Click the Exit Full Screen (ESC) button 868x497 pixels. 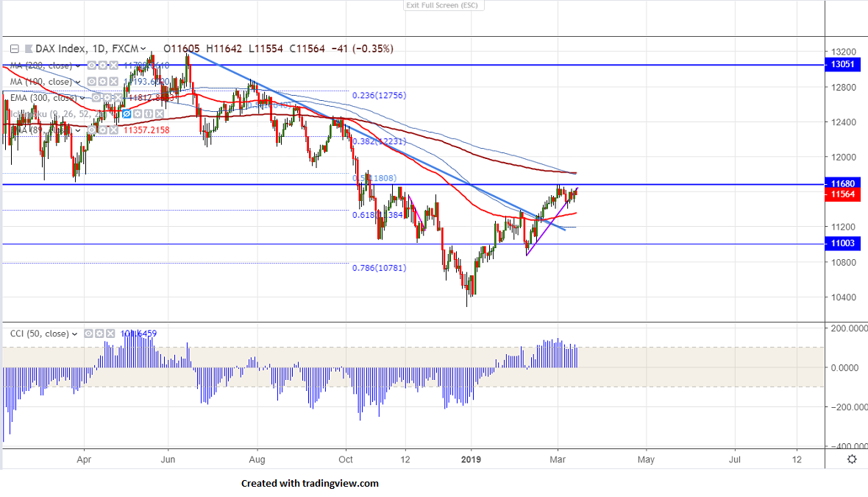click(442, 5)
